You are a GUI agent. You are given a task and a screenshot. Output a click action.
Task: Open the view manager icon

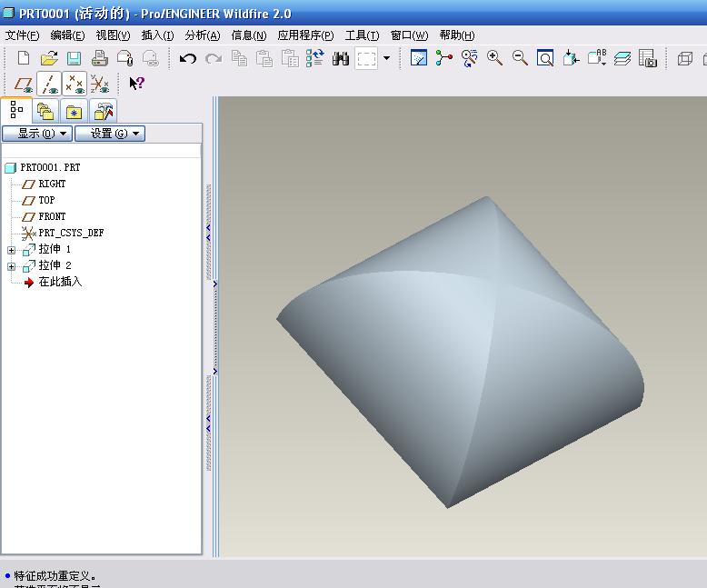coord(648,58)
